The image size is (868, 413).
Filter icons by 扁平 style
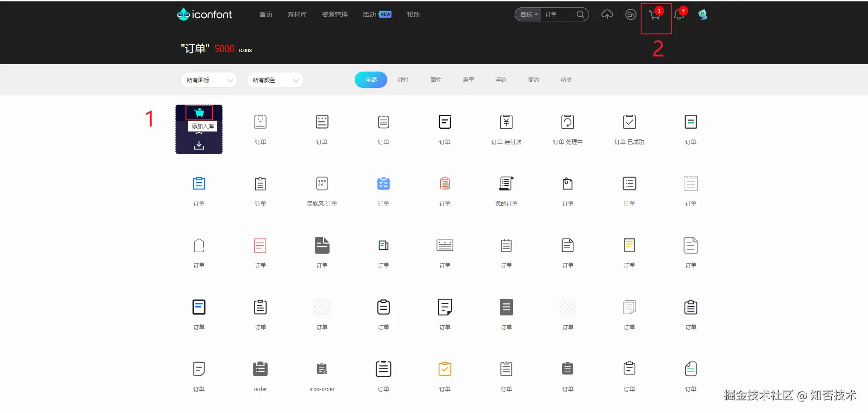469,80
